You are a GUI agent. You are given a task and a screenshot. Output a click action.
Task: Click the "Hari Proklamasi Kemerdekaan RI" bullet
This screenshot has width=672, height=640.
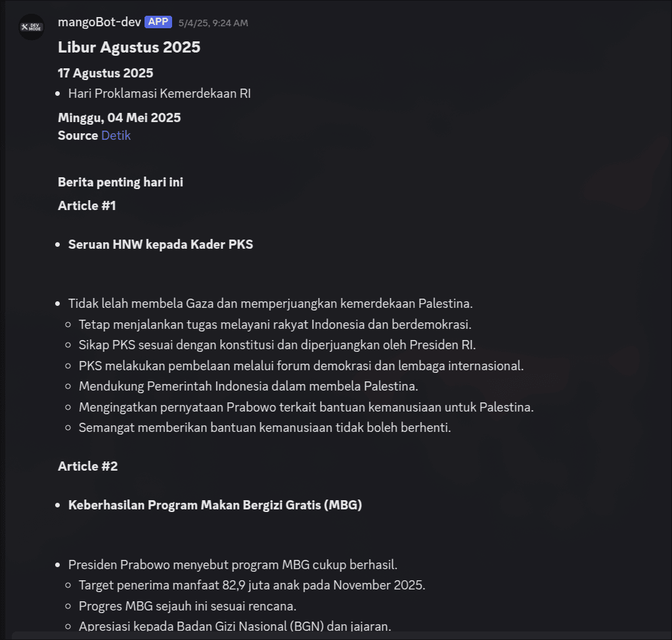[x=160, y=93]
